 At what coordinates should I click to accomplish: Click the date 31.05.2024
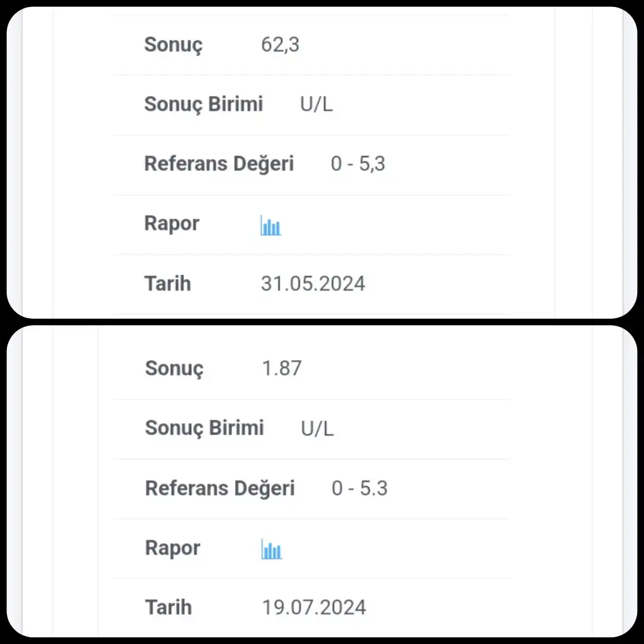pos(313,284)
